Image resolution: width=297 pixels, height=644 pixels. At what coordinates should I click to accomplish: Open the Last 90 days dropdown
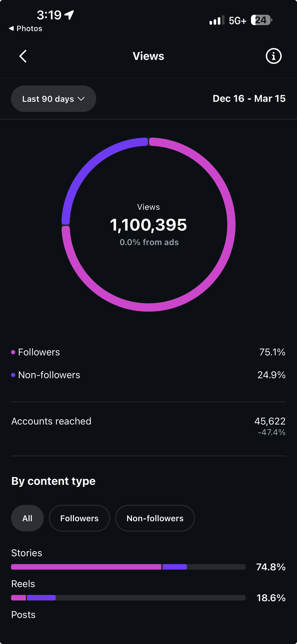click(53, 99)
